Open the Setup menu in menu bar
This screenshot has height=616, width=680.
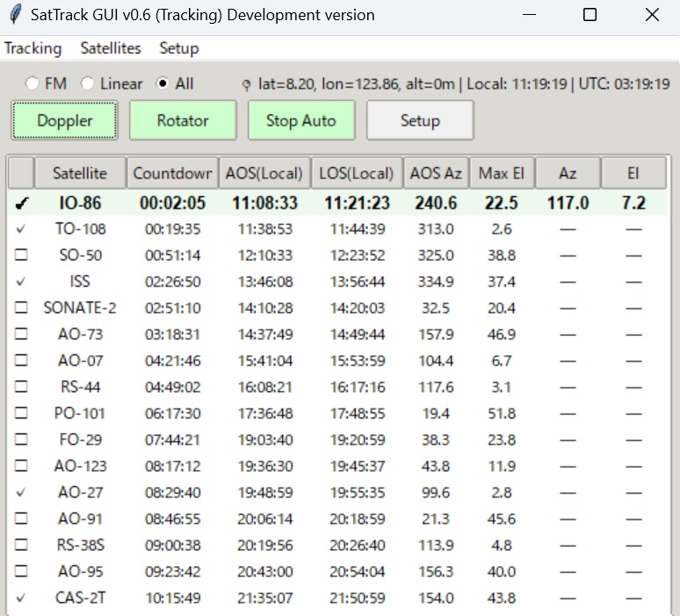(x=178, y=48)
